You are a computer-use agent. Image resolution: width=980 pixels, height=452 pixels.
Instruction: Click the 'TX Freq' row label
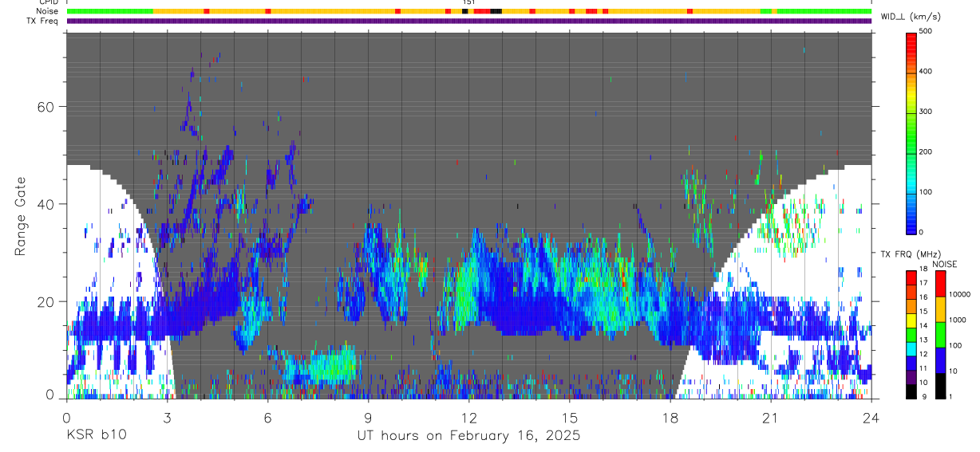point(44,21)
